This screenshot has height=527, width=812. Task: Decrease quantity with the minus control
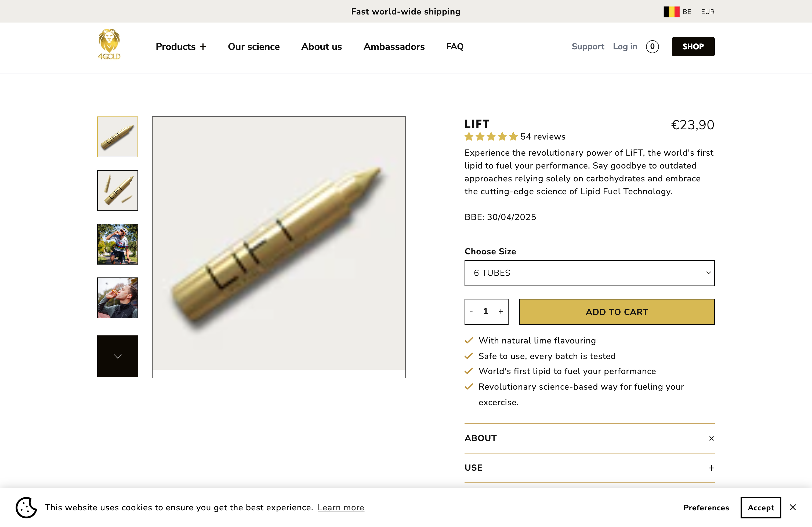[472, 311]
